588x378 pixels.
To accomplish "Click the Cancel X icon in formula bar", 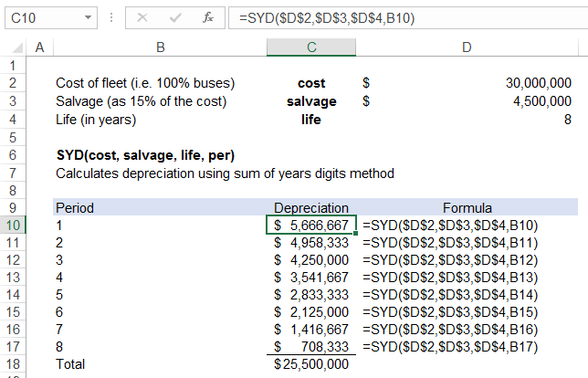I will [142, 17].
